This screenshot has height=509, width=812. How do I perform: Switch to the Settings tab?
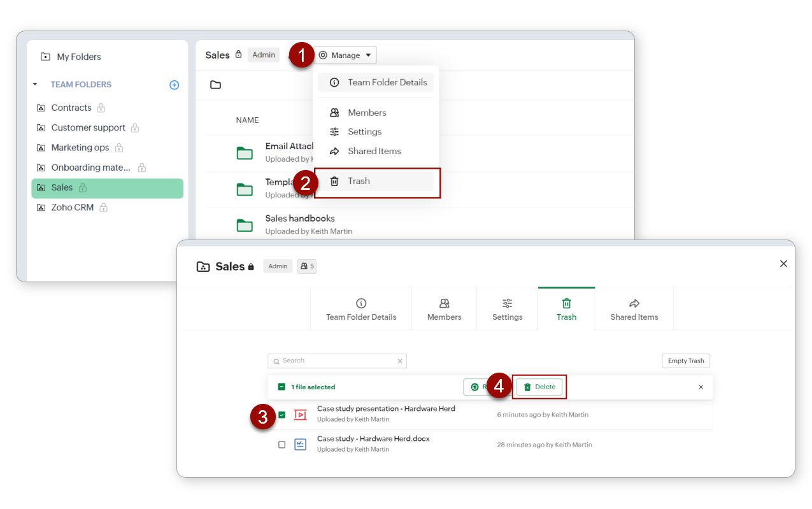pyautogui.click(x=507, y=309)
